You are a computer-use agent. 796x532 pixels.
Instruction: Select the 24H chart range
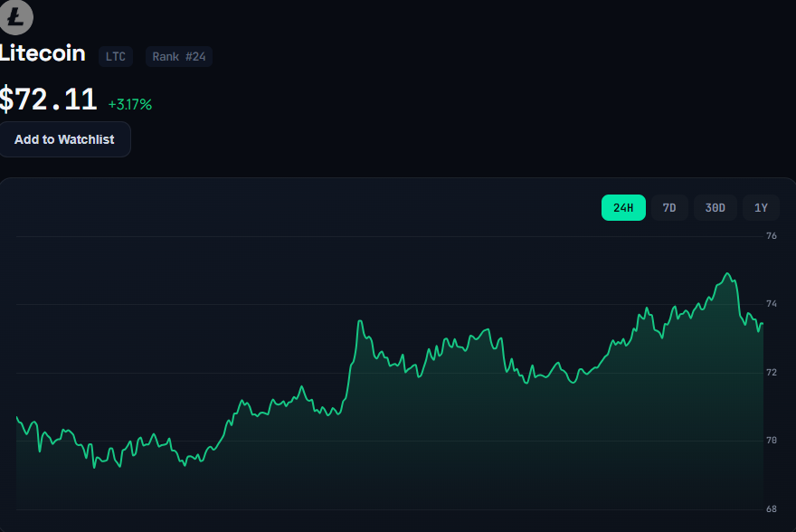pyautogui.click(x=623, y=207)
